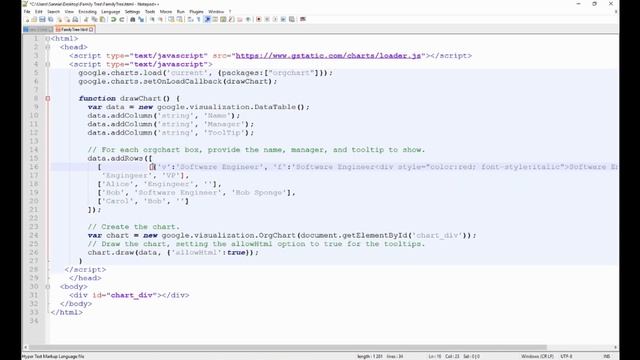Image resolution: width=640 pixels, height=360 pixels.
Task: Open the Window menu
Action: pos(216,12)
